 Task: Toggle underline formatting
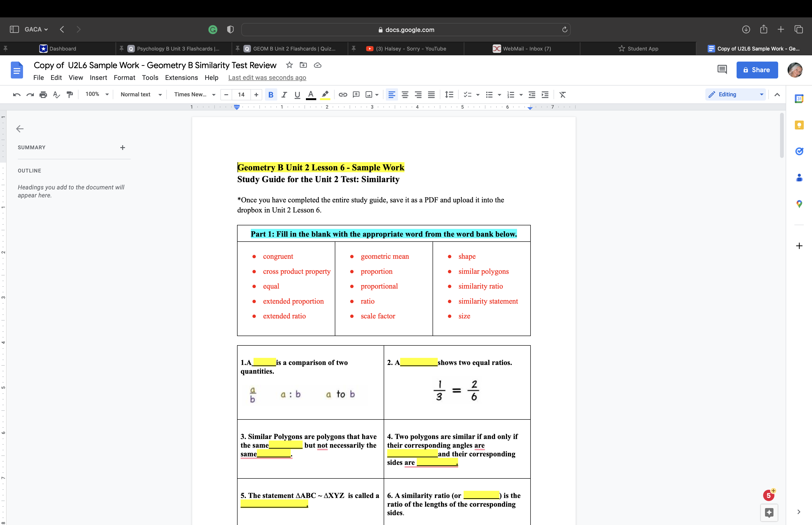tap(297, 94)
